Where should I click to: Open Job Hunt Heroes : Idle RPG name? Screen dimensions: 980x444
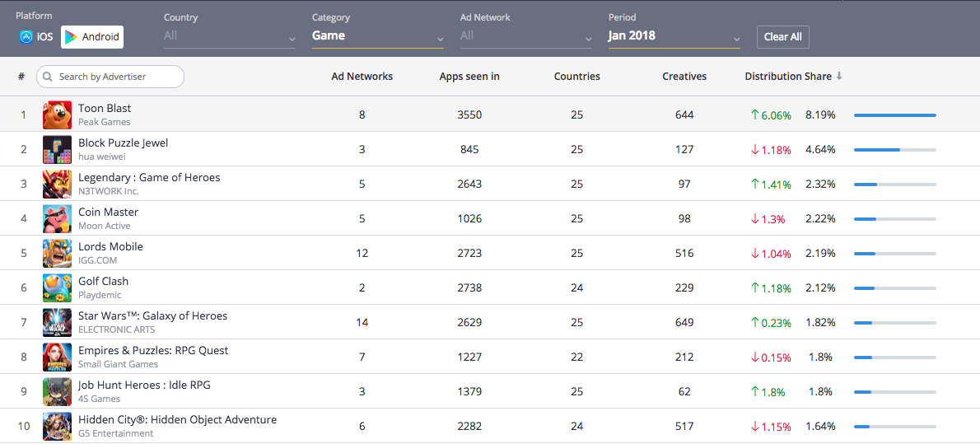click(144, 385)
